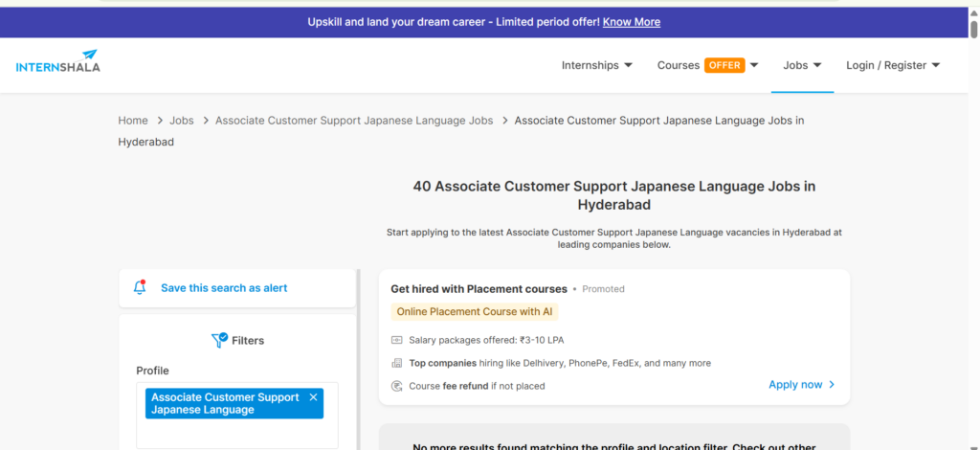The height and width of the screenshot is (450, 980).
Task: Click the funnel Filters icon
Action: click(x=219, y=340)
